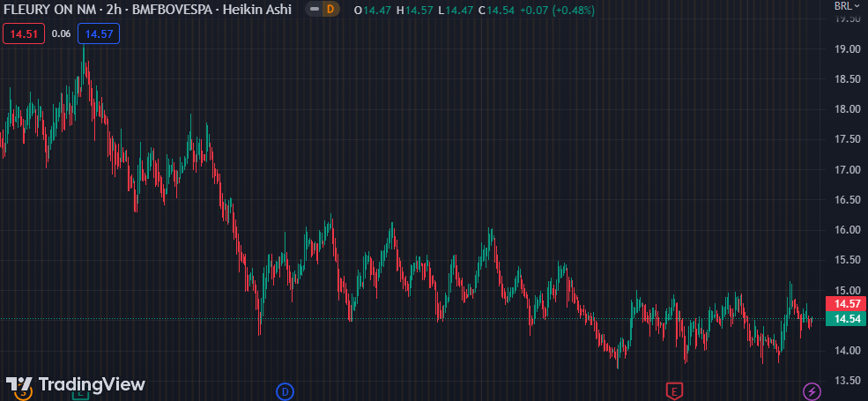The height and width of the screenshot is (401, 868).
Task: Click the blue dividend 'D' marker on timeline
Action: tap(286, 391)
